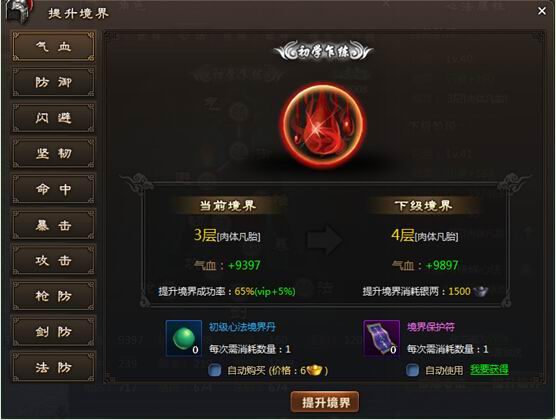Switch to the 气血 tab
Screen dimensions: 556x420
(x=54, y=46)
